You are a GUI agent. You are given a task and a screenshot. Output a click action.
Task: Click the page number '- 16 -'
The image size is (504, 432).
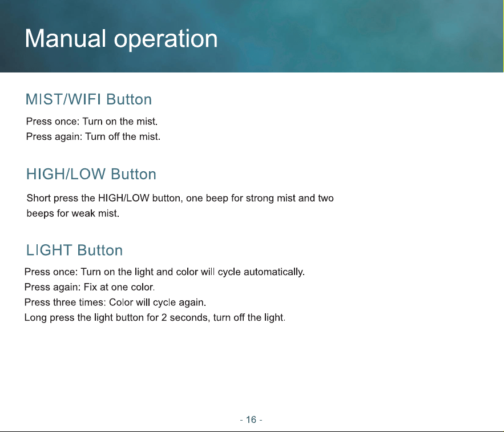coord(251,419)
